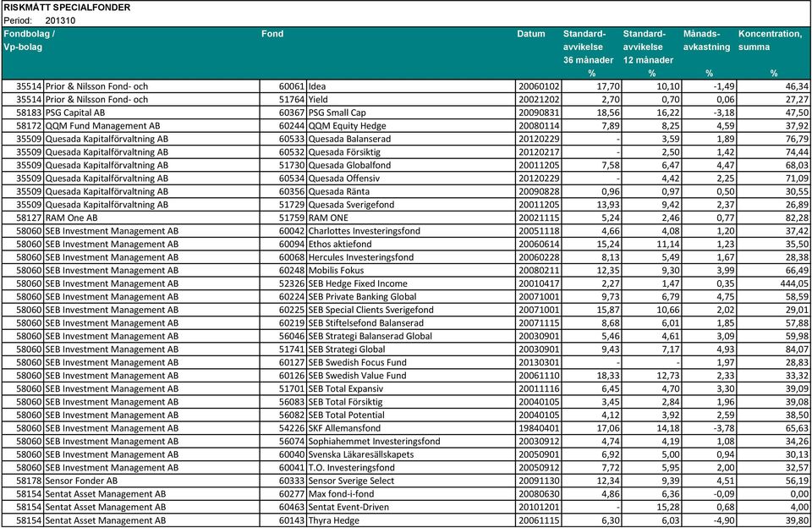Image resolution: width=812 pixels, height=528 pixels.
Task: Click the Svenska Läkaresällskapets cell
Action: tap(412, 455)
